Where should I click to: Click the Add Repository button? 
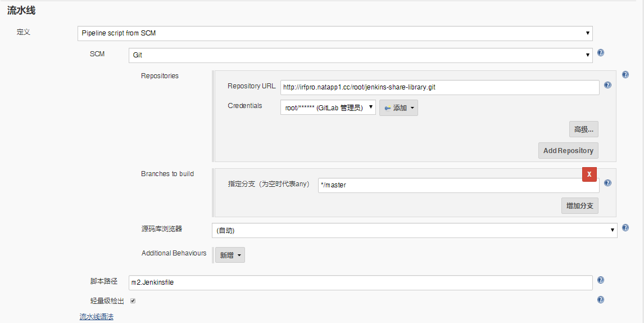(568, 151)
